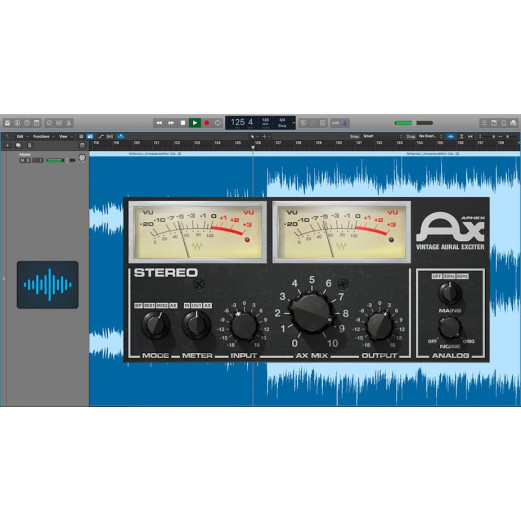Open the Quick Help icon
The image size is (521, 521).
point(27,123)
